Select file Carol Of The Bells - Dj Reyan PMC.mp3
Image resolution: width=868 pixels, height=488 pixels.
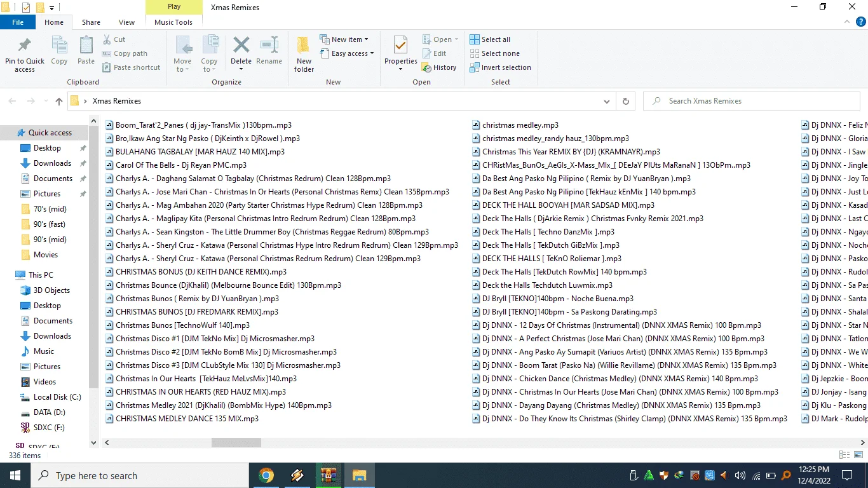[181, 165]
